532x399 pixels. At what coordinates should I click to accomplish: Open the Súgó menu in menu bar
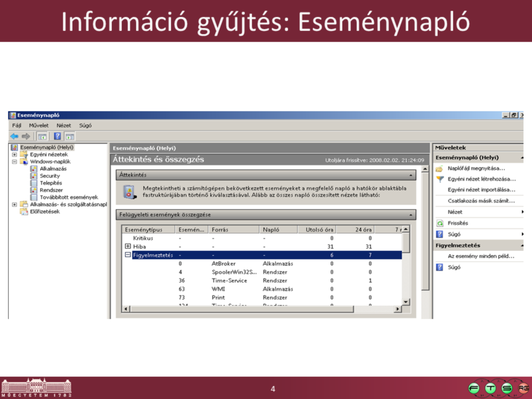[x=85, y=126]
